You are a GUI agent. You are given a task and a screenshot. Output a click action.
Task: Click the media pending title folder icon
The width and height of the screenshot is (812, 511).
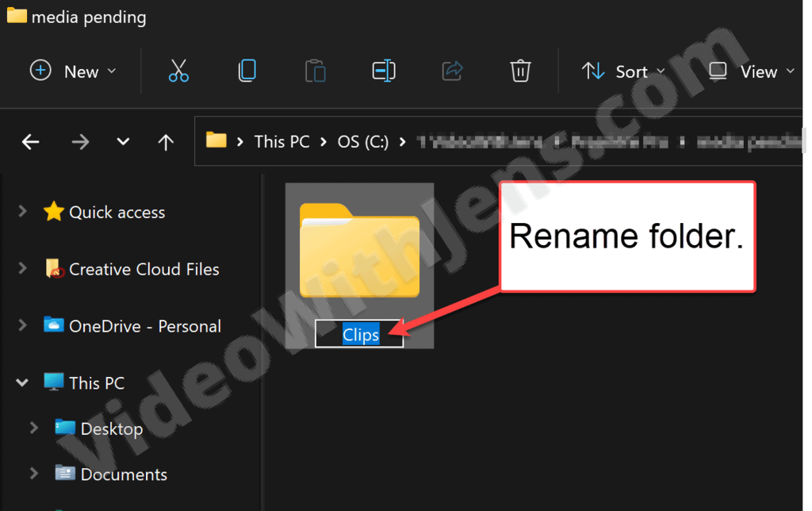point(17,15)
